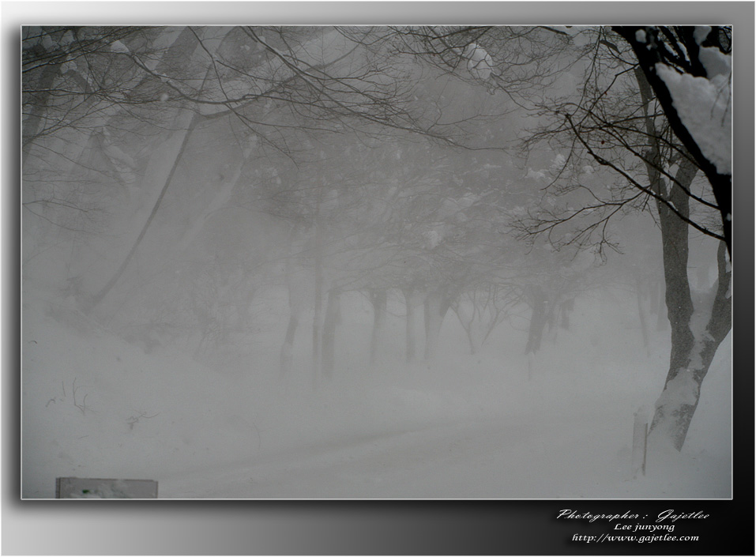This screenshot has width=756, height=557.
Task: Click the light gray top frame border
Action: click(378, 12)
